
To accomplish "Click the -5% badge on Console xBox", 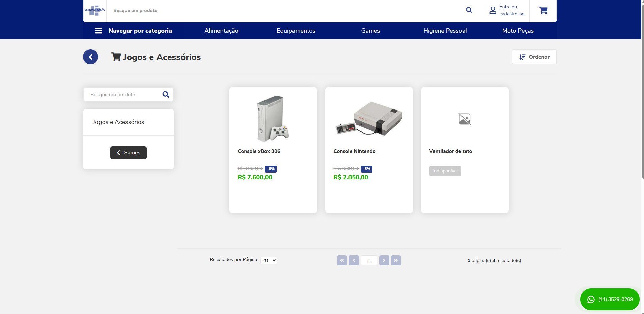I will (x=271, y=169).
